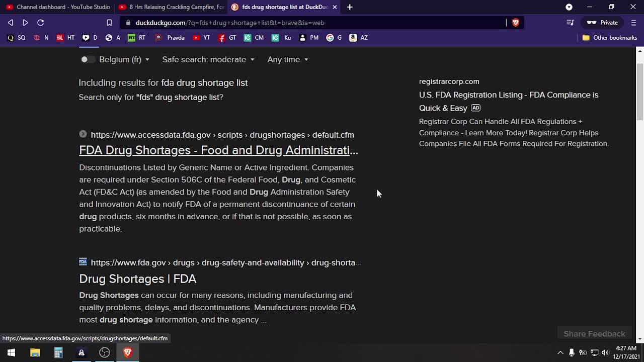Screen dimensions: 644x362
Task: Open a new tab with the plus button
Action: [x=350, y=7]
